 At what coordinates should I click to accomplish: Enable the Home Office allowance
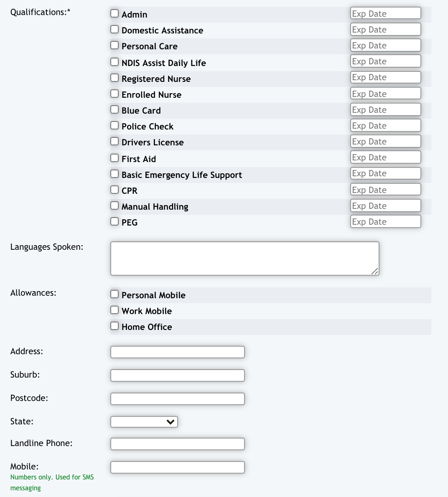(115, 326)
